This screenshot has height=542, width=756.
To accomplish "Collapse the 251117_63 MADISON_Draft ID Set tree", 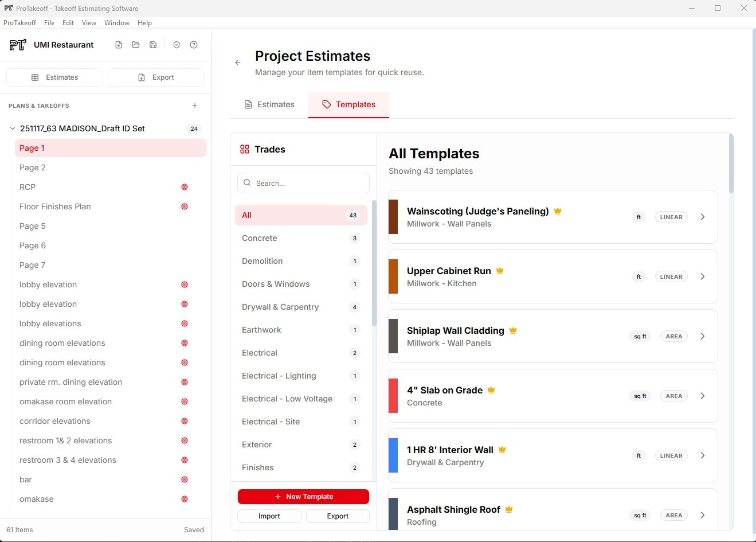I will coord(12,128).
